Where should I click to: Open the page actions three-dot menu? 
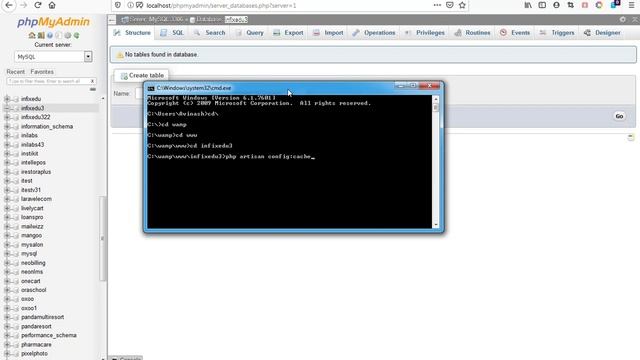(x=437, y=5)
